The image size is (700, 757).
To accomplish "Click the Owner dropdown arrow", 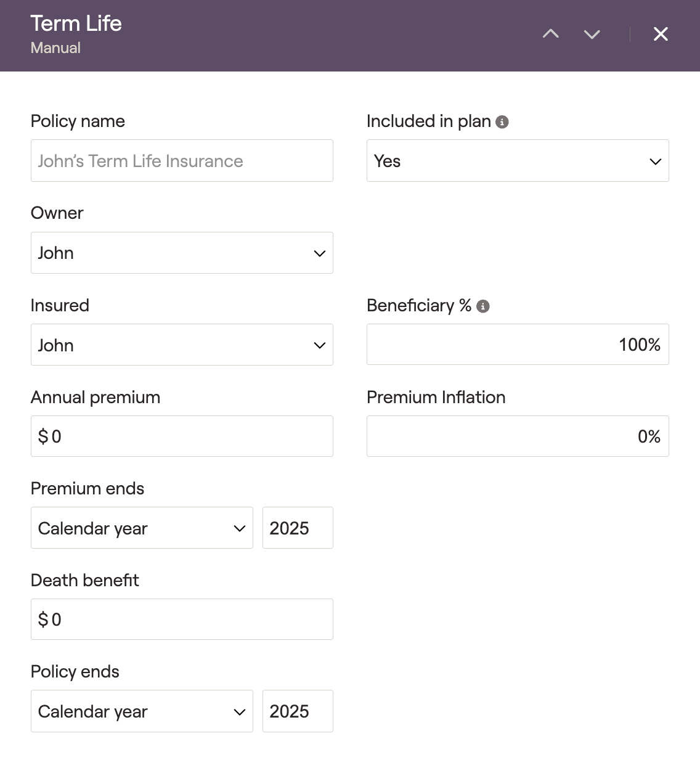I will coord(319,253).
